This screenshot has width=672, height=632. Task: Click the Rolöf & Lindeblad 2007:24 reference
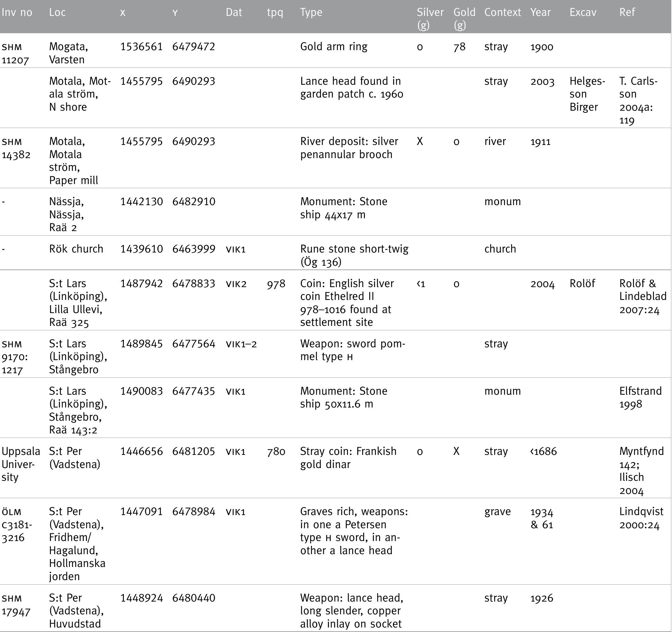[x=642, y=296]
